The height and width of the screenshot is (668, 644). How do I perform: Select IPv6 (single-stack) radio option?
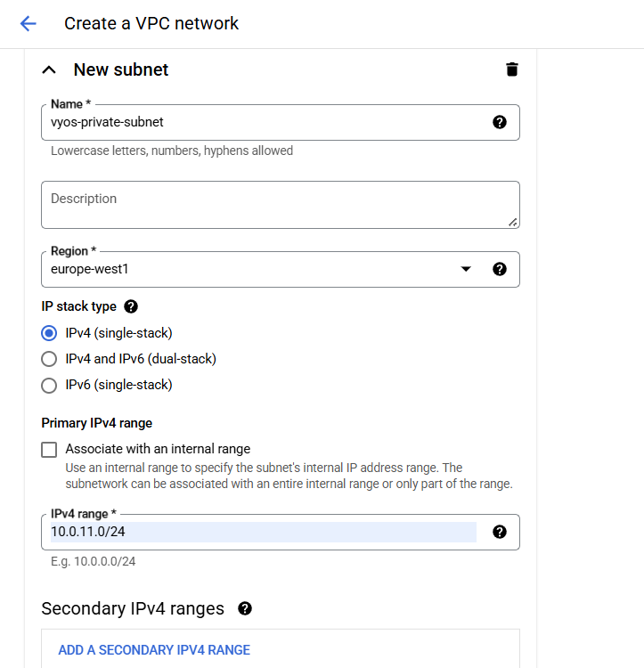click(50, 386)
